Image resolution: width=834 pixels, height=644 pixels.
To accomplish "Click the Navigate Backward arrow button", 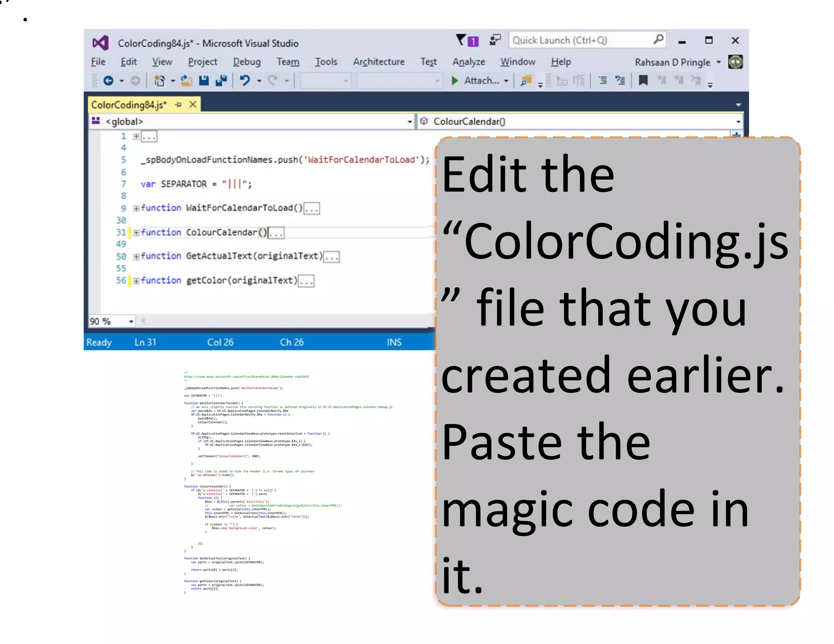I will click(x=108, y=81).
